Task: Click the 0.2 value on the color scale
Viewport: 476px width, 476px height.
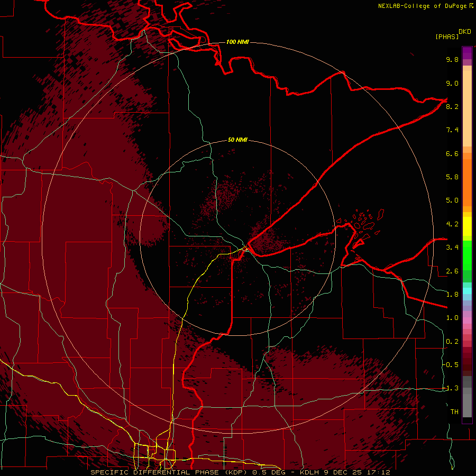Action: pos(452,342)
